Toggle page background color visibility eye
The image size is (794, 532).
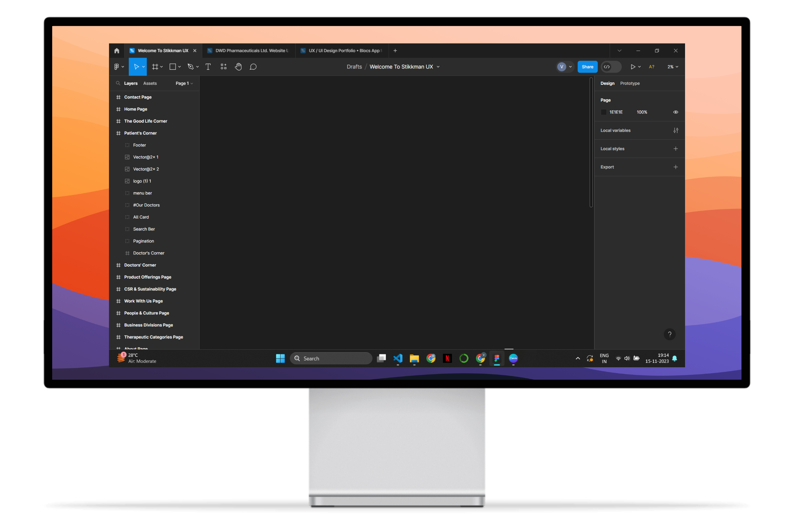click(x=676, y=112)
